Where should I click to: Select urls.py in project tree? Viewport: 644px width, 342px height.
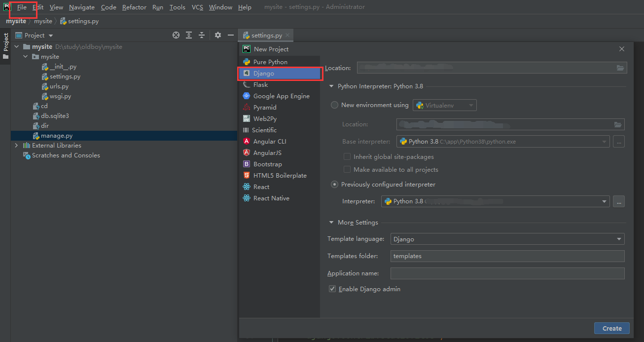tap(59, 86)
